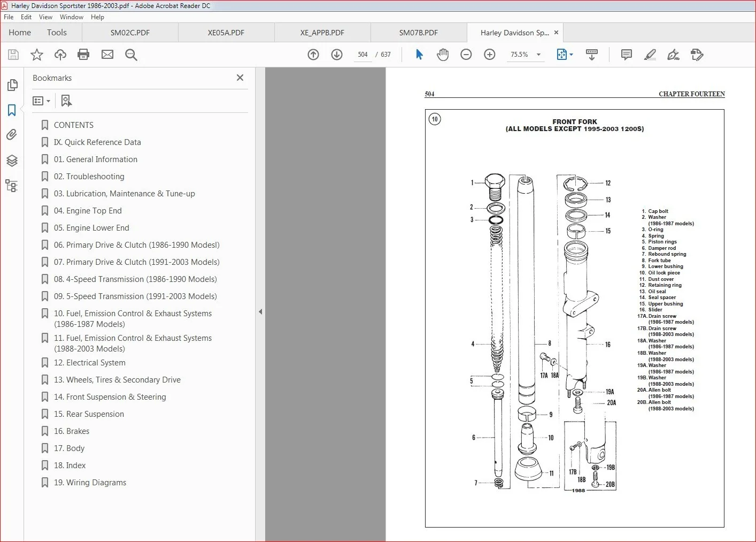
Task: Open 16. Brakes bookmark
Action: [x=72, y=431]
